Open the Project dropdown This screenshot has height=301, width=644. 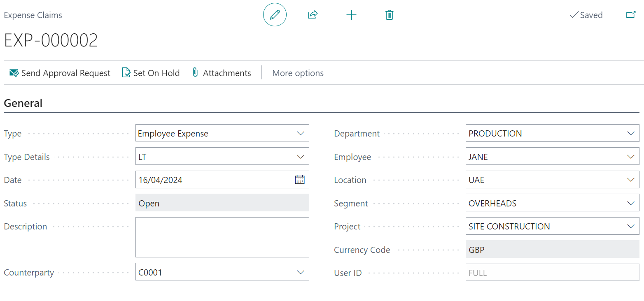(630, 226)
